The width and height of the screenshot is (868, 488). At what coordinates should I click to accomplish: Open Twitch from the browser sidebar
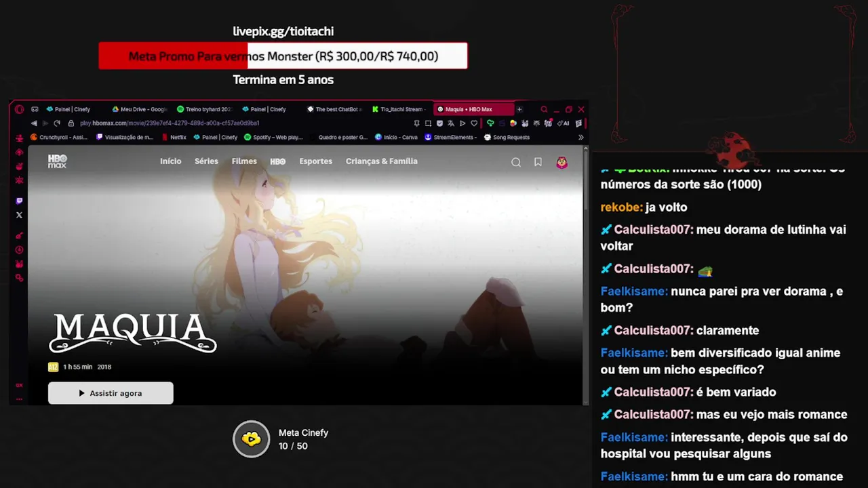(x=19, y=201)
